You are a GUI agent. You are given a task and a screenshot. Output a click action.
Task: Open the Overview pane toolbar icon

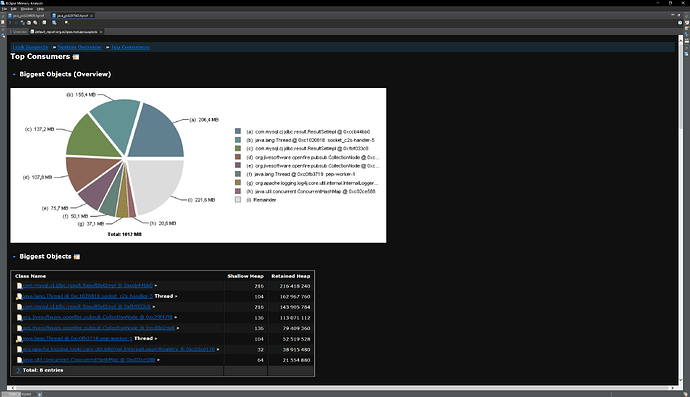pos(10,22)
